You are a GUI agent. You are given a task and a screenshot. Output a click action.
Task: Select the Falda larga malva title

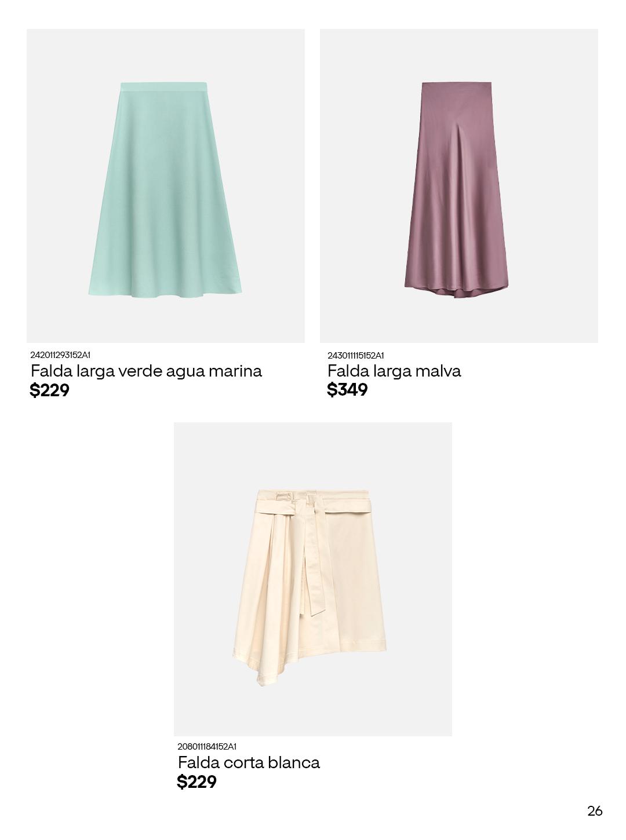[x=394, y=371]
